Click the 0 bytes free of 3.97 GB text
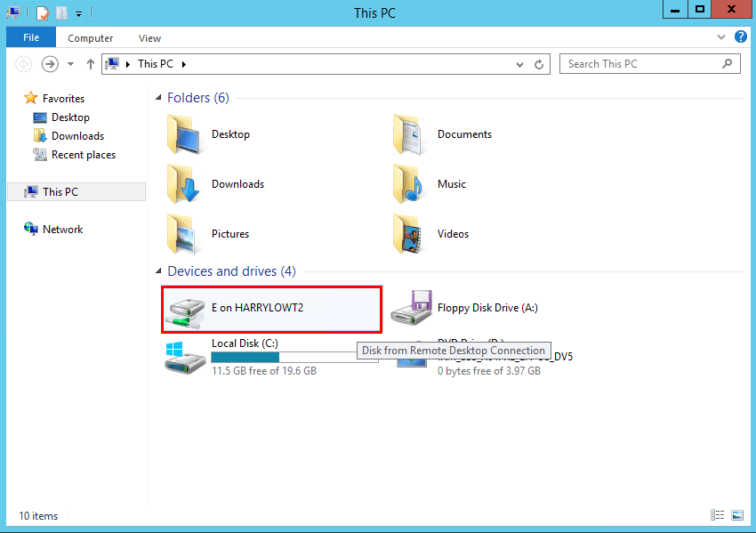 [489, 371]
